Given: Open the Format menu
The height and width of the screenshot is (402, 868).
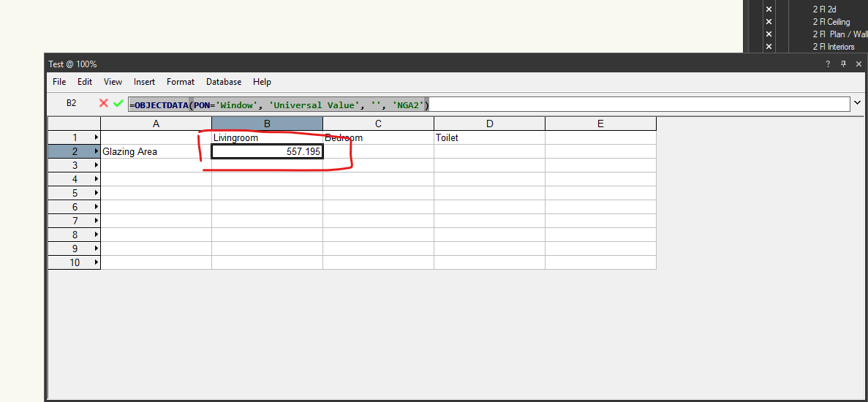Looking at the screenshot, I should 181,82.
